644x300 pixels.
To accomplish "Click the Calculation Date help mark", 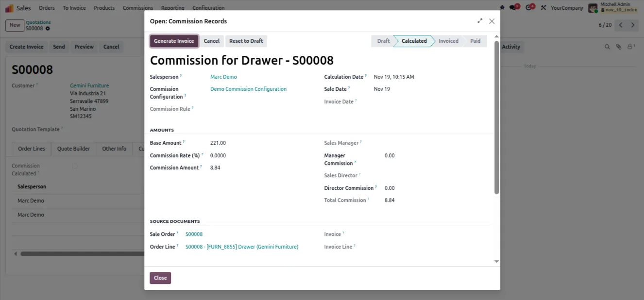I will pyautogui.click(x=366, y=76).
